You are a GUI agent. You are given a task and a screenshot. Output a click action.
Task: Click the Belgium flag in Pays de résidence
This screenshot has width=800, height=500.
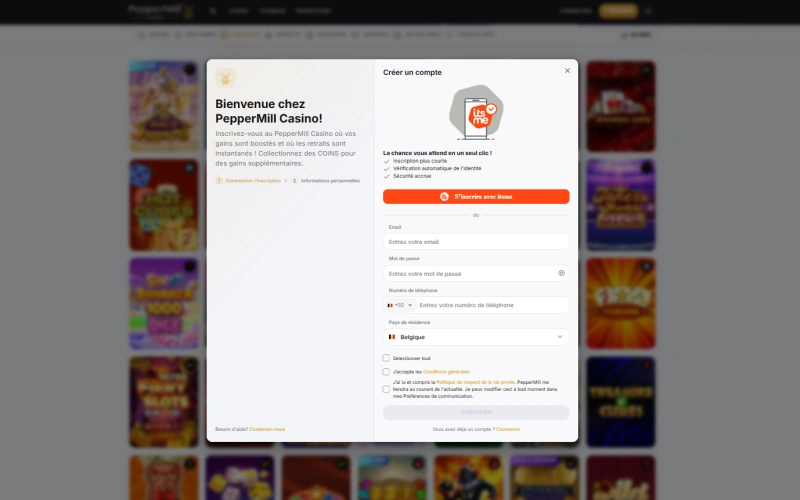click(x=392, y=337)
